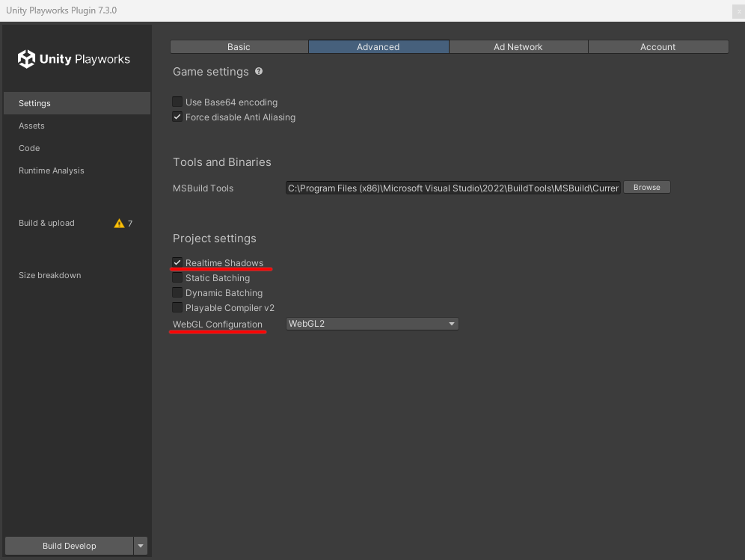Click the MSBuild Tools path field
The image size is (745, 560).
[453, 188]
